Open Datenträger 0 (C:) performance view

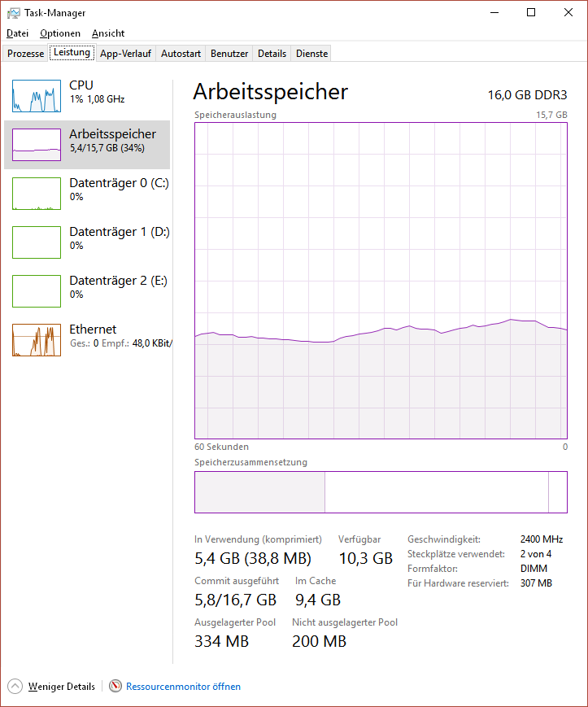87,194
